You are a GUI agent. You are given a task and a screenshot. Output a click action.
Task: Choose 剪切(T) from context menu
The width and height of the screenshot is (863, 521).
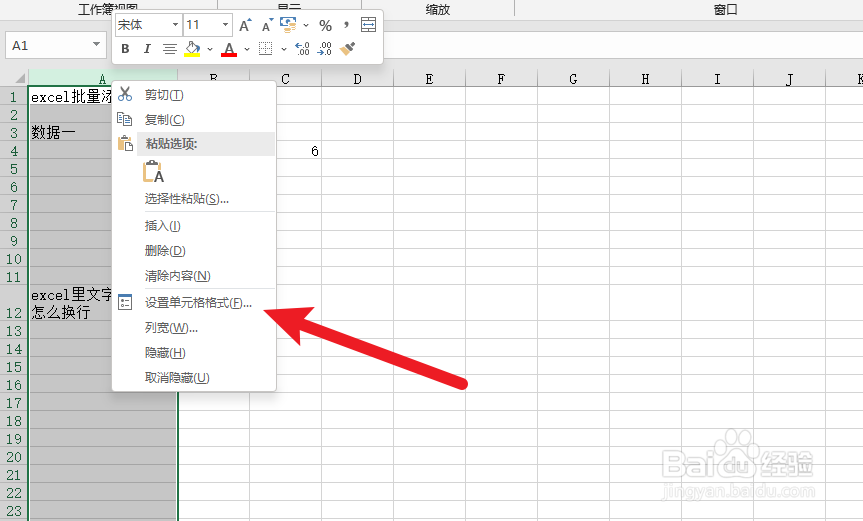pyautogui.click(x=194, y=95)
